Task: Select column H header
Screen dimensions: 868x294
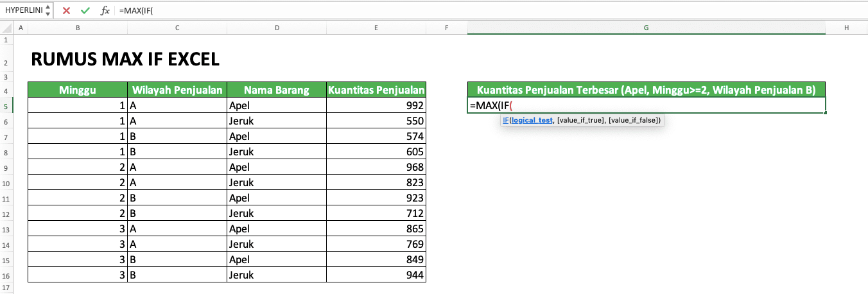Action: [847, 28]
